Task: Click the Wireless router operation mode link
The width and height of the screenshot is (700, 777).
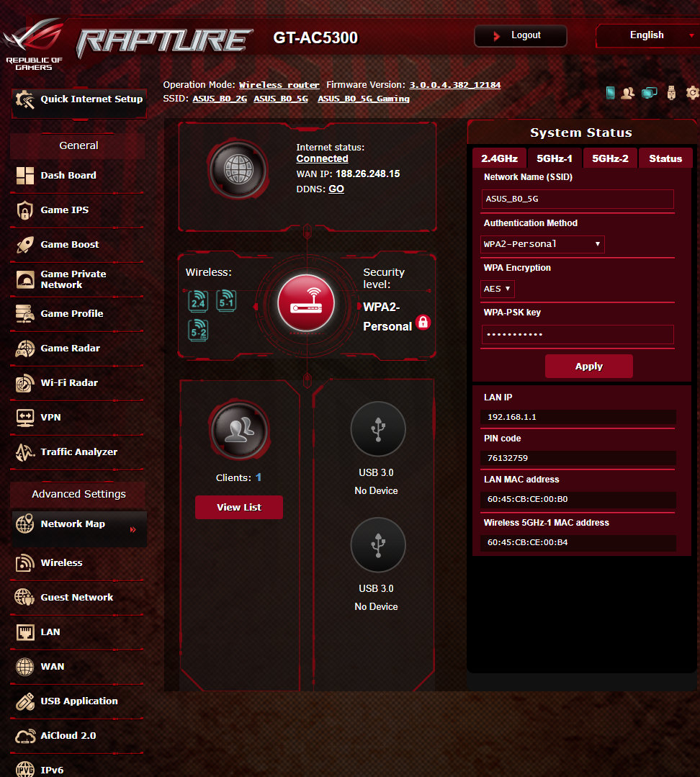Action: pos(279,85)
